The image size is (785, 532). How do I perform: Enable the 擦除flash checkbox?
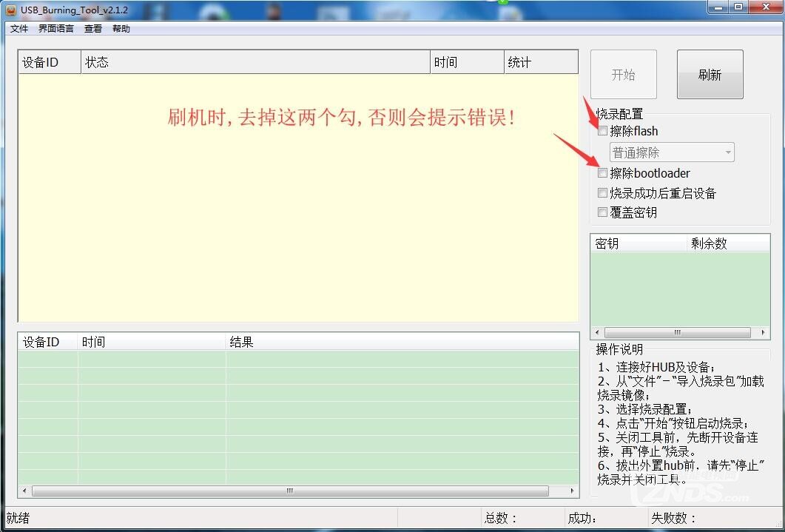(x=603, y=130)
